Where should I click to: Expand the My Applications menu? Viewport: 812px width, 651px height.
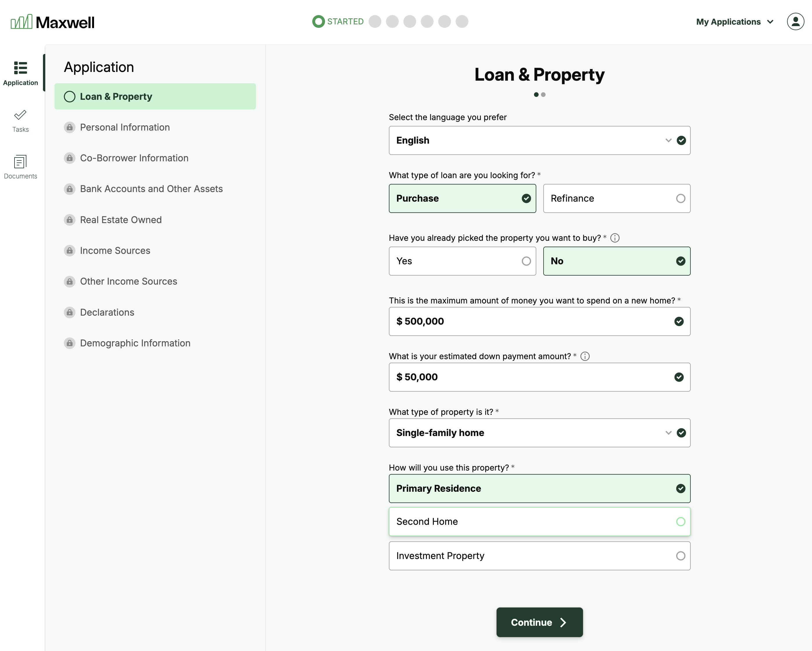click(735, 22)
